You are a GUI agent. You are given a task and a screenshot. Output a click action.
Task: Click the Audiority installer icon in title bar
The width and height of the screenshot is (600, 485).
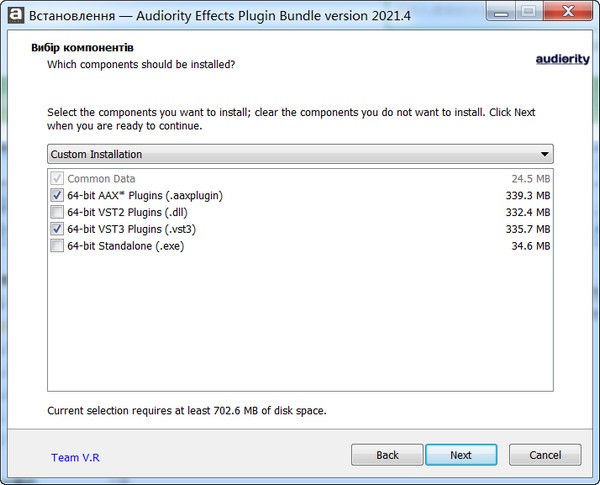click(x=16, y=16)
